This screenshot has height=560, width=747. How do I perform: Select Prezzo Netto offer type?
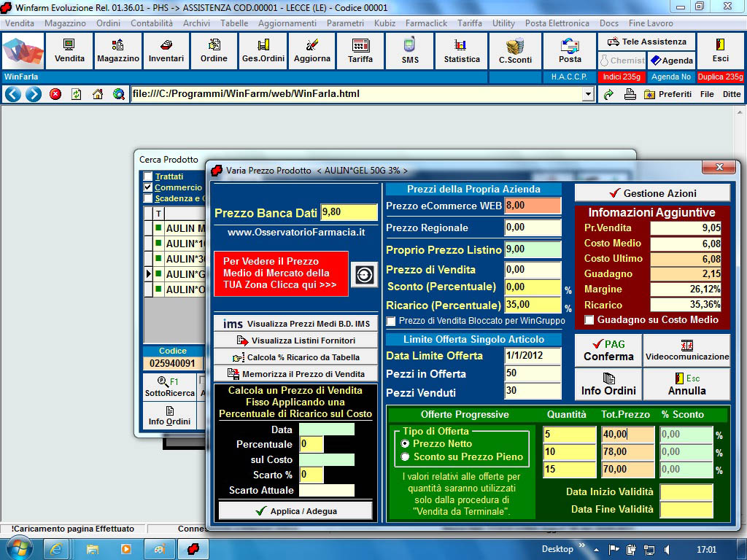(405, 443)
